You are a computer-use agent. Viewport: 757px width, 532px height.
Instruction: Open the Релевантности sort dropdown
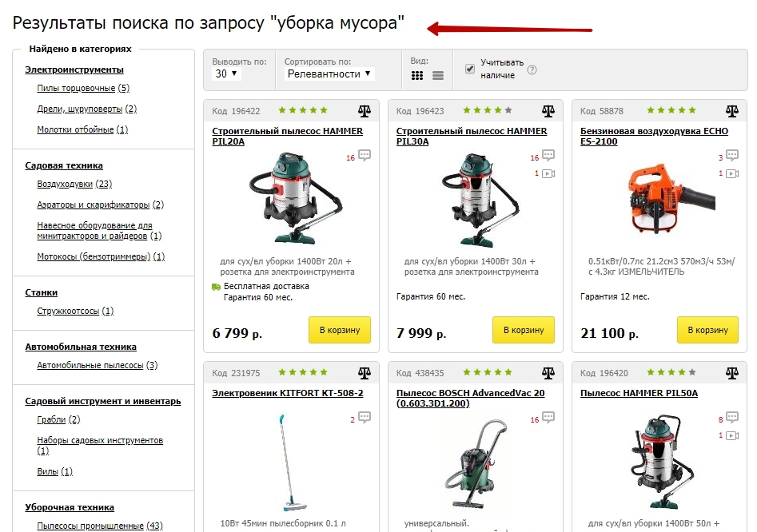click(329, 73)
